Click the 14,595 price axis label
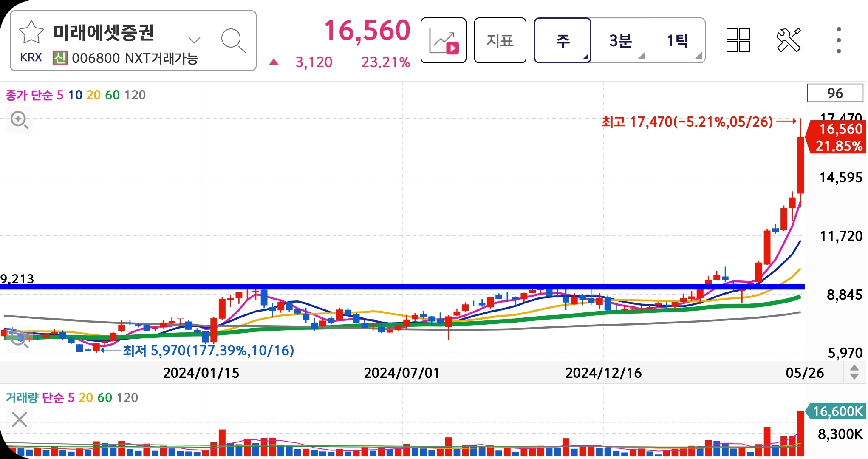The width and height of the screenshot is (868, 459). click(x=841, y=177)
